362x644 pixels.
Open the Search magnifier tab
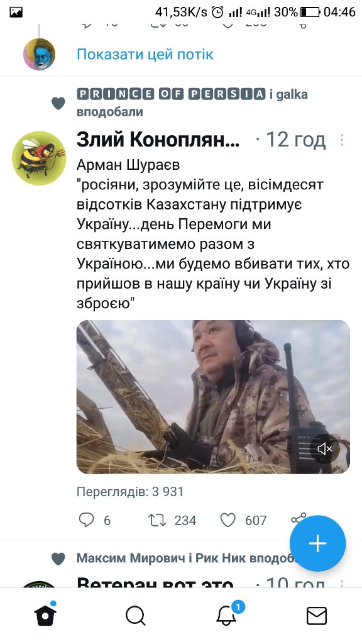click(x=136, y=616)
